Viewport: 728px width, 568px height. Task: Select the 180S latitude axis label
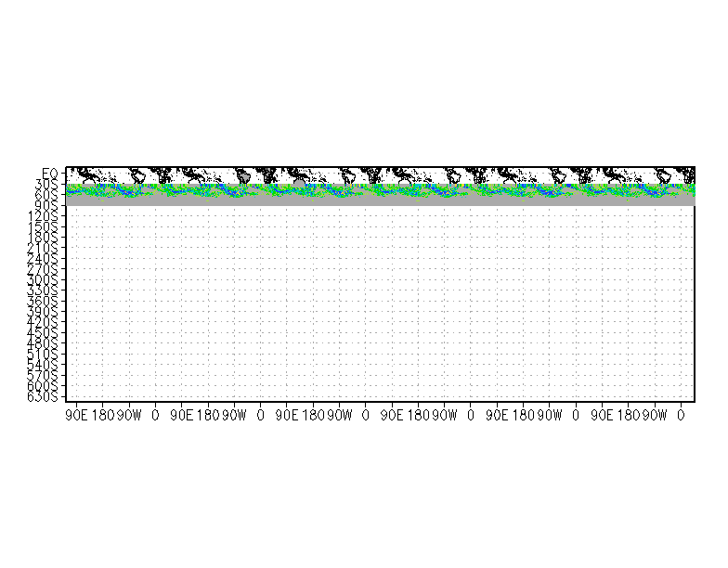coord(43,238)
